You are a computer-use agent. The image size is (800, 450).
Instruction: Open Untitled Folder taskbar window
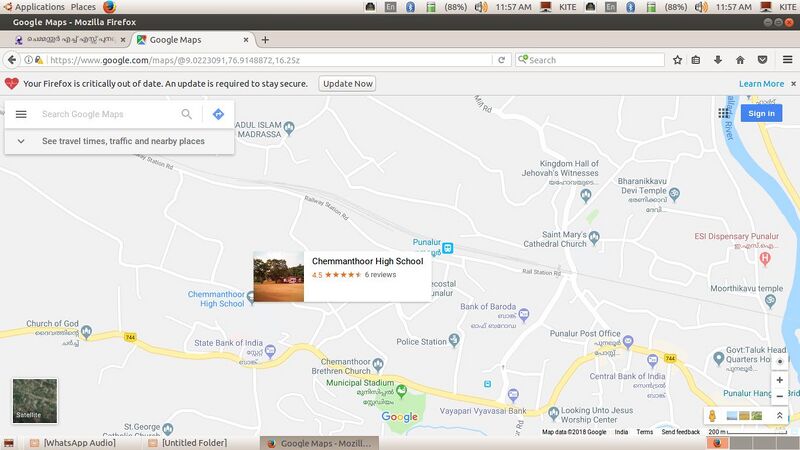tap(194, 443)
